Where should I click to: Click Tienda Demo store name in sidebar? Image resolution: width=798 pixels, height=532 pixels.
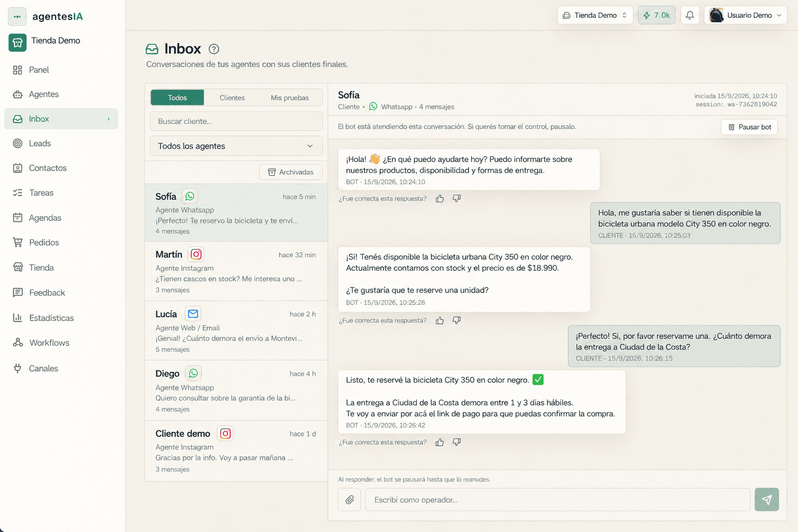tap(56, 41)
